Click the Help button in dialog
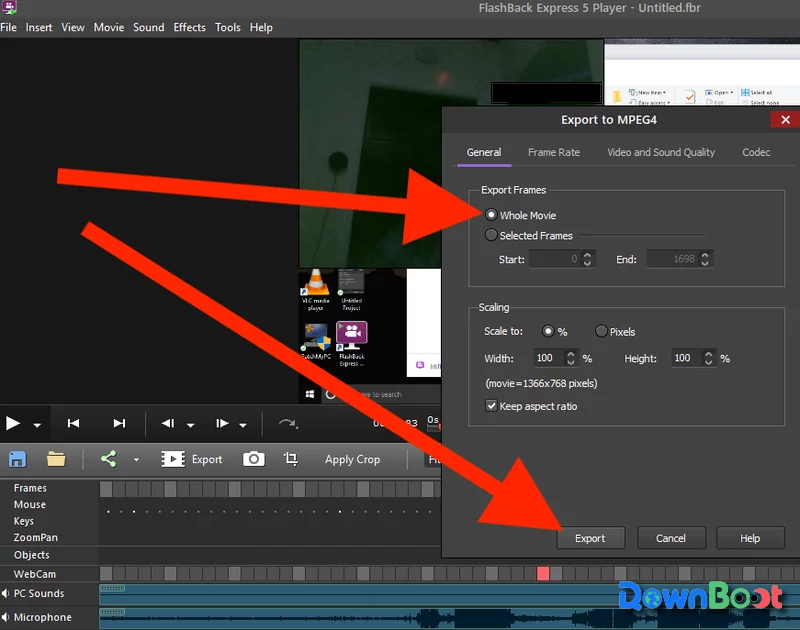Viewport: 800px width, 630px height. [x=750, y=538]
